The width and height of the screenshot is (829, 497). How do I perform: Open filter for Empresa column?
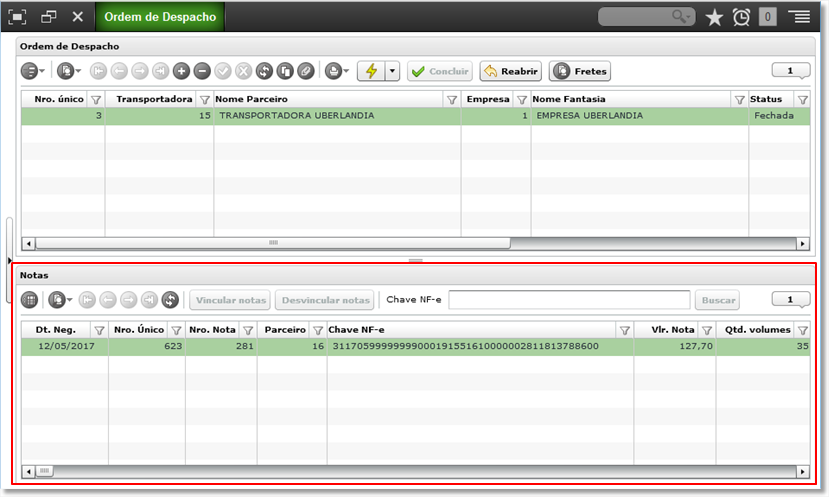522,99
